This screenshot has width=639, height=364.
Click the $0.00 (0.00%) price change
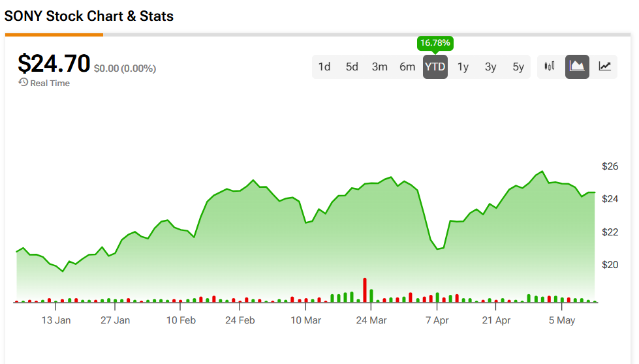tap(125, 68)
